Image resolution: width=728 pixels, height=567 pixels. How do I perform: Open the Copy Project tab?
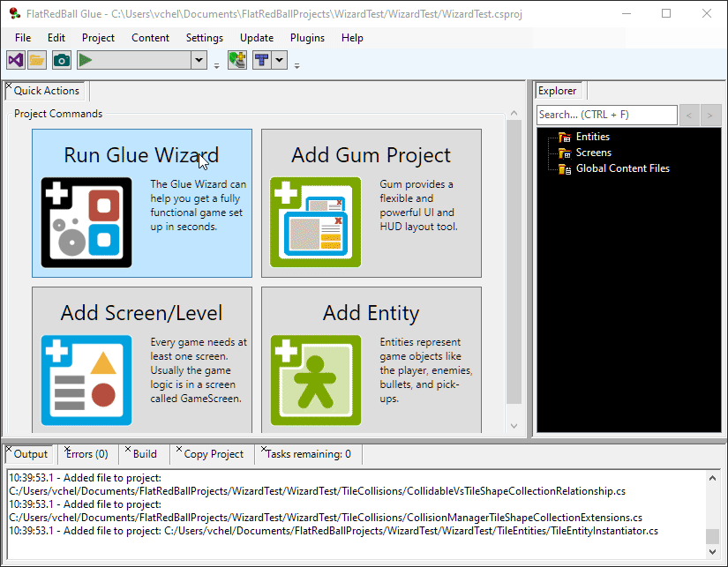pyautogui.click(x=214, y=454)
